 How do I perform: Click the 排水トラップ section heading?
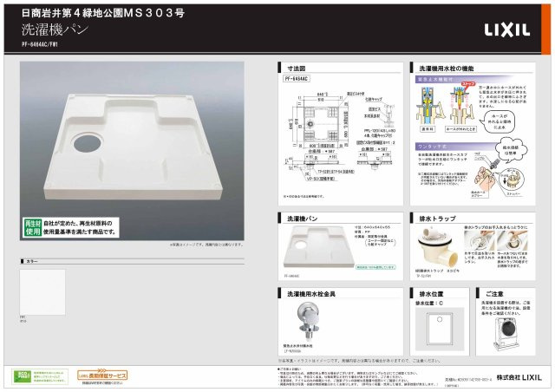(x=437, y=219)
